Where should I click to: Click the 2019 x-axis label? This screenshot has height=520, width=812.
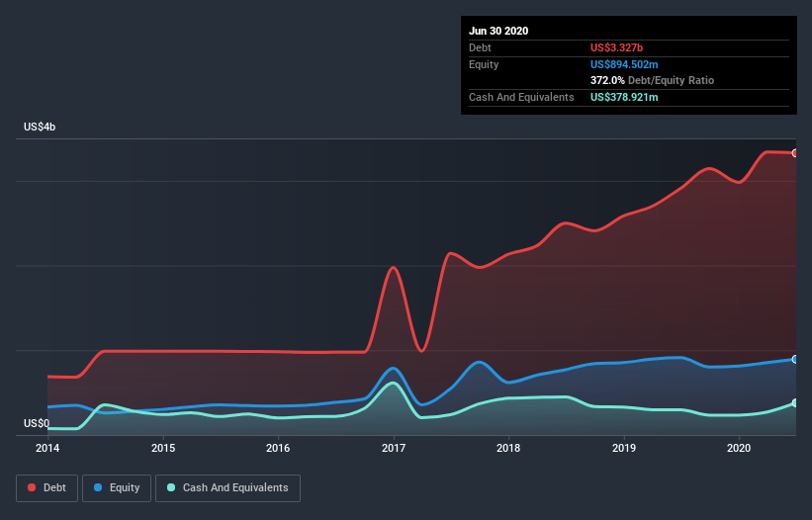coord(624,448)
